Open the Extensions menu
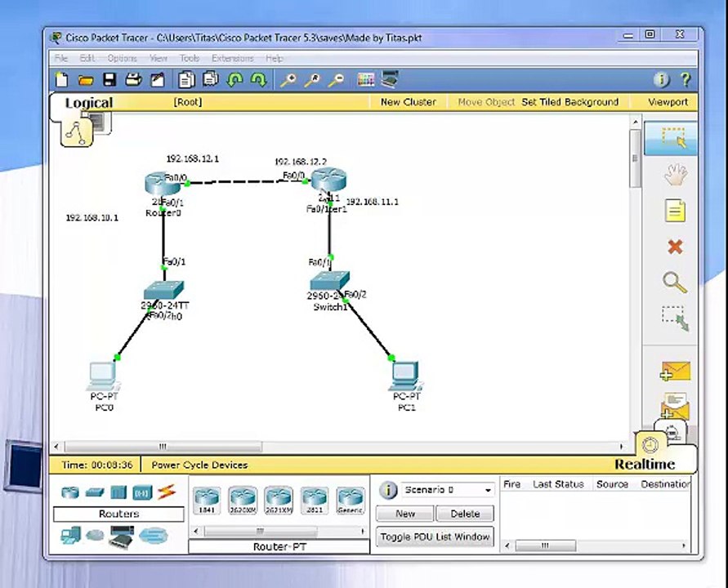728x588 pixels. coord(233,59)
